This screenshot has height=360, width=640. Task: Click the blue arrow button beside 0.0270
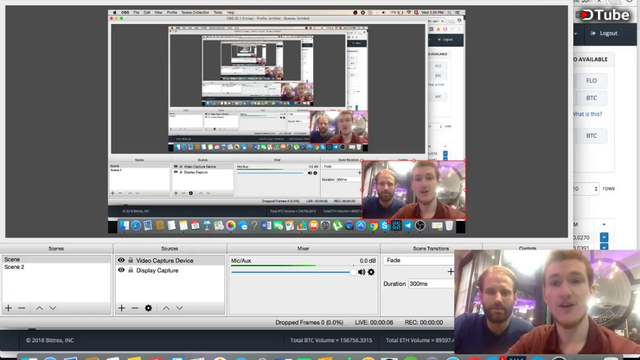pyautogui.click(x=604, y=237)
